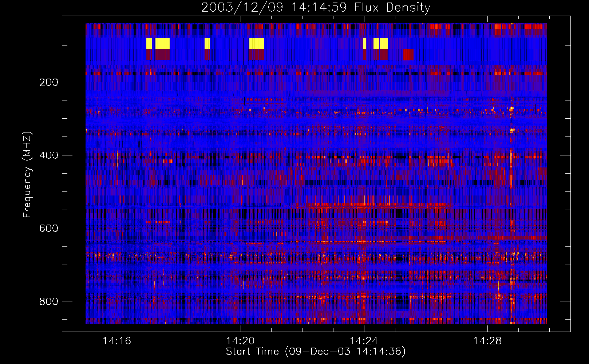Click the 'Frequency (MHZ)' axis label

[27, 174]
